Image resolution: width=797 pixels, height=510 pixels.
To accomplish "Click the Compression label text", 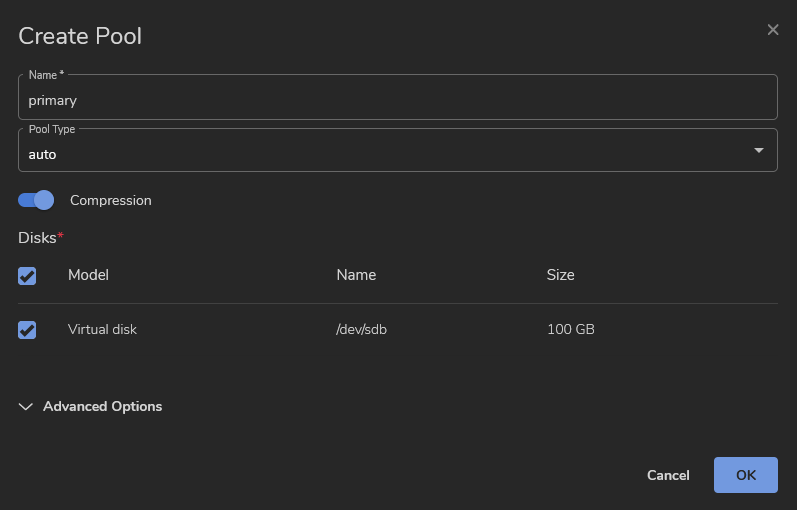I will coord(111,201).
